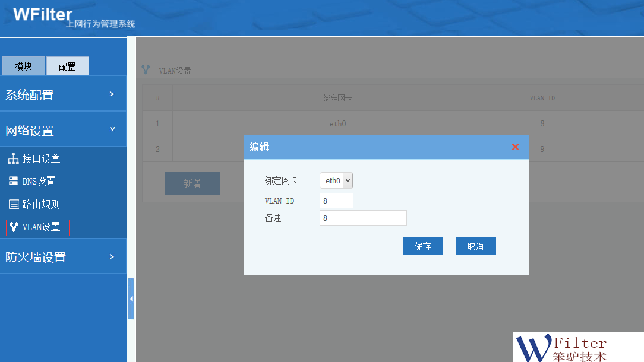Click the VLAN settings fork icon in sidebar
644x362 pixels.
(14, 227)
